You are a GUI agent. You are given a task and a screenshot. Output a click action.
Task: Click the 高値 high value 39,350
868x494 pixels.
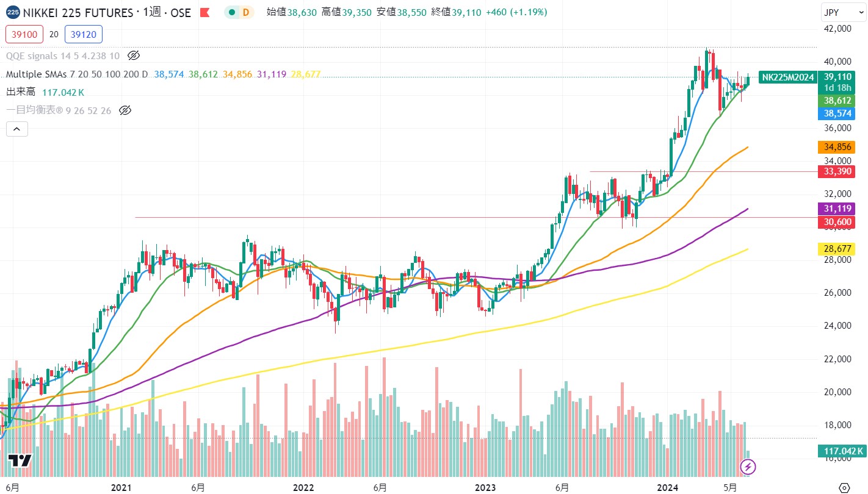pos(356,12)
